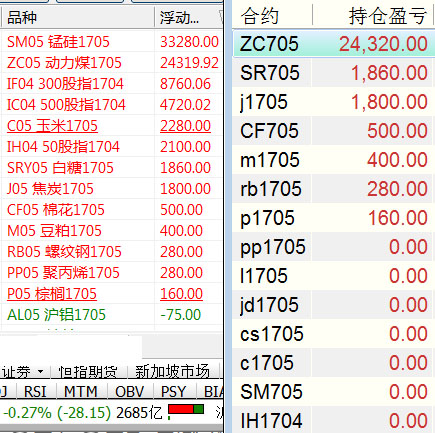Select the c1705 position row

[334, 363]
